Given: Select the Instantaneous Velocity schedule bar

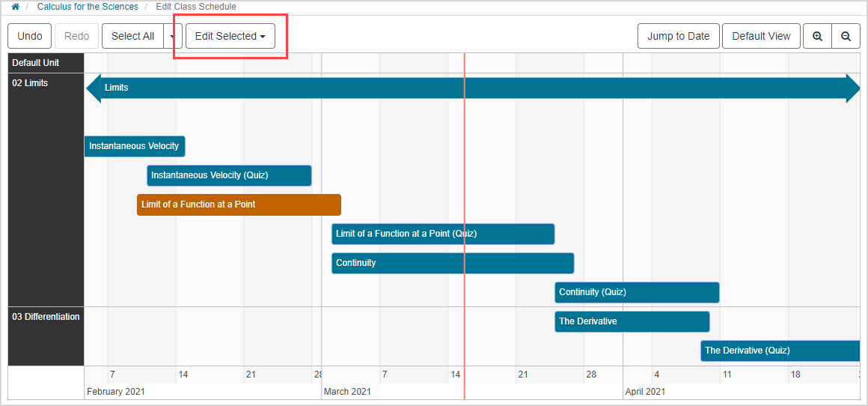Looking at the screenshot, I should 135,146.
